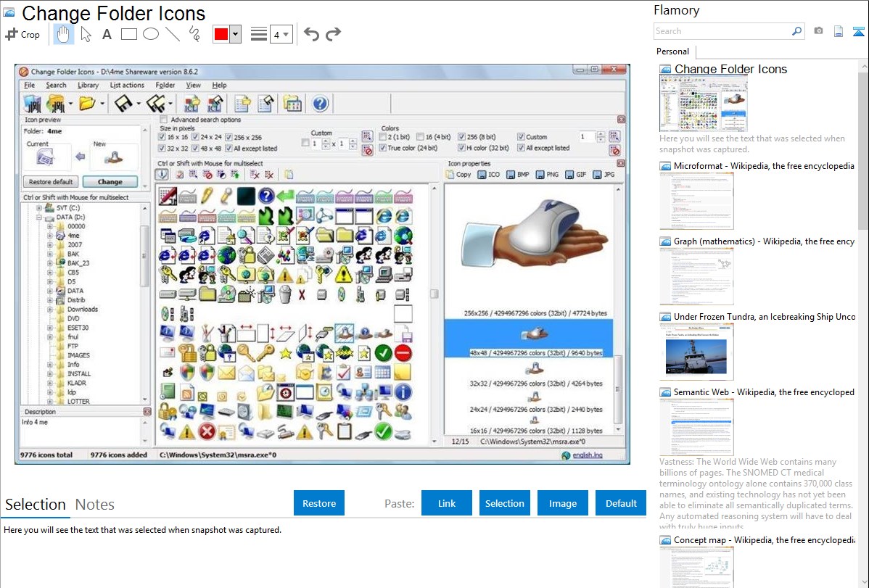Click the snapshot list scrollbar
Image resolution: width=869 pixels, height=588 pixels.
(863, 149)
